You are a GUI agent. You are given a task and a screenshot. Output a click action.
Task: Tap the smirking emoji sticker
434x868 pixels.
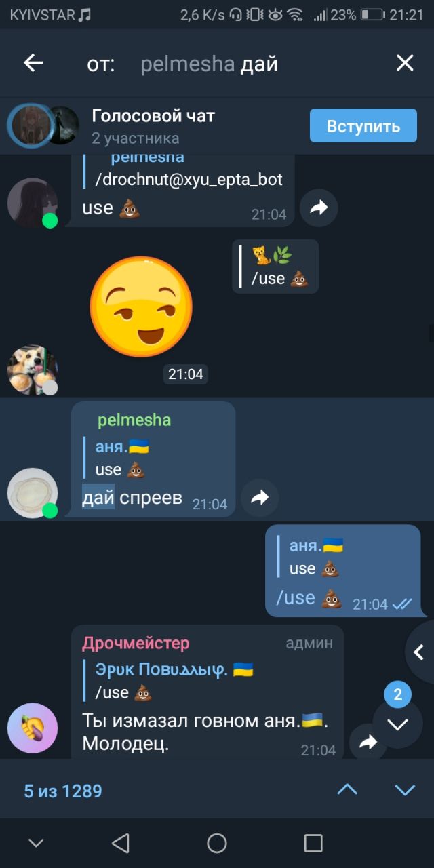pyautogui.click(x=141, y=306)
